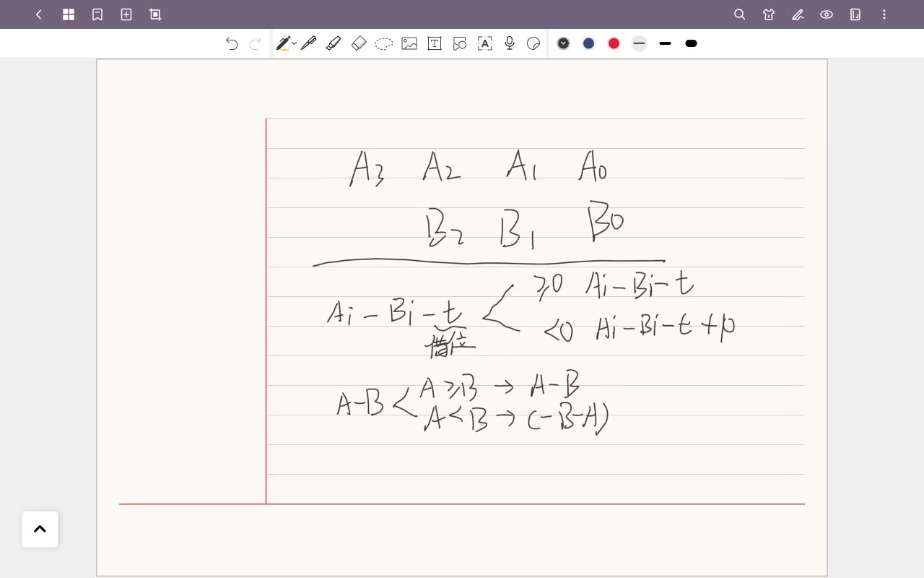Viewport: 924px width, 578px height.
Task: Start audio recording with microphone
Action: click(x=510, y=43)
